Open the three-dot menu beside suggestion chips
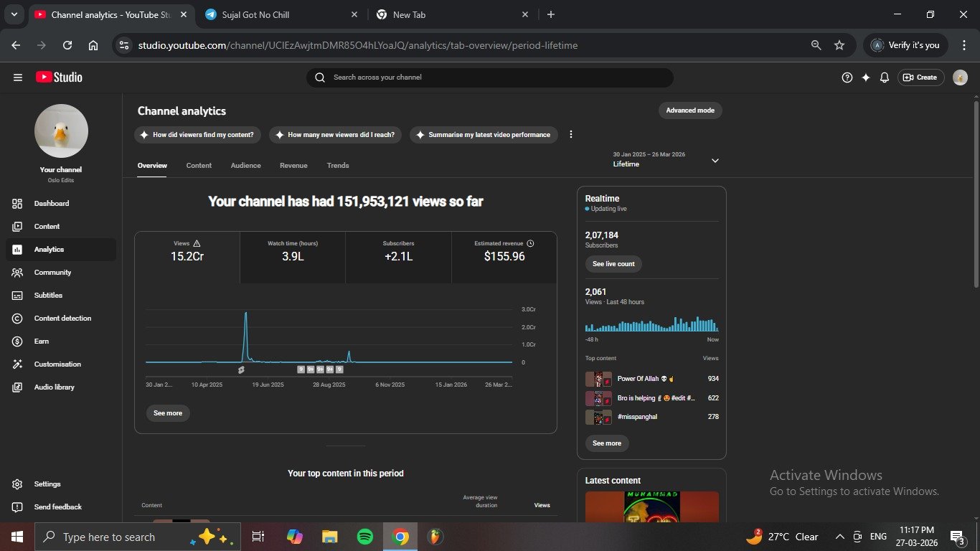The image size is (980, 551). [x=571, y=135]
